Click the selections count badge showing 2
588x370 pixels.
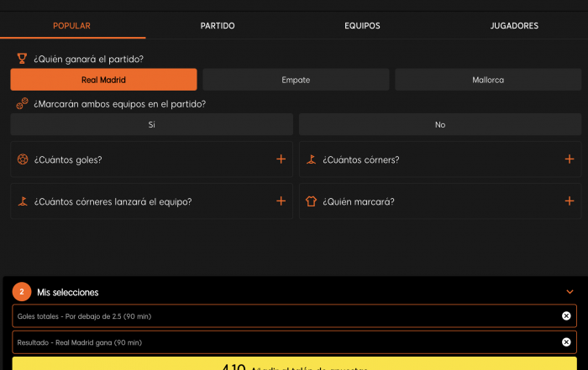tap(22, 292)
